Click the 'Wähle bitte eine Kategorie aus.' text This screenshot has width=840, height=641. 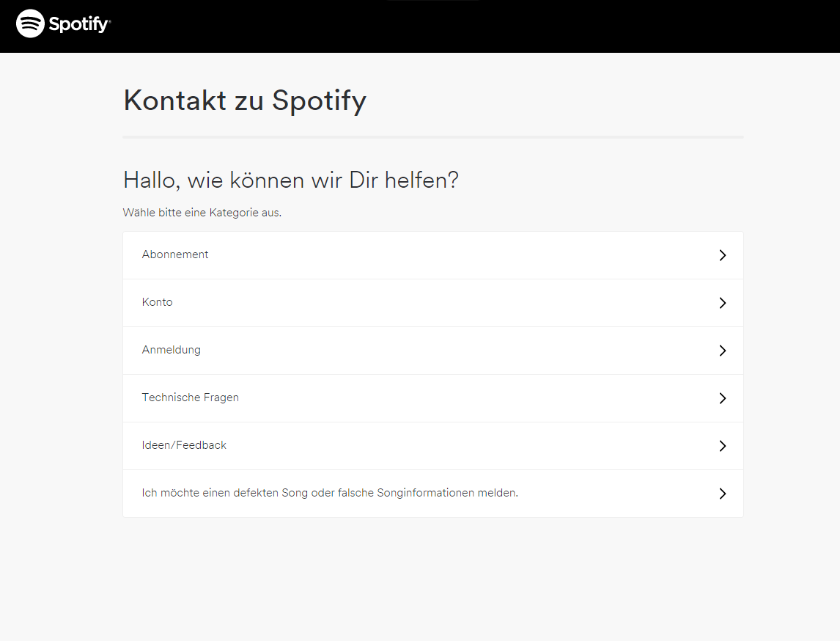[202, 213]
